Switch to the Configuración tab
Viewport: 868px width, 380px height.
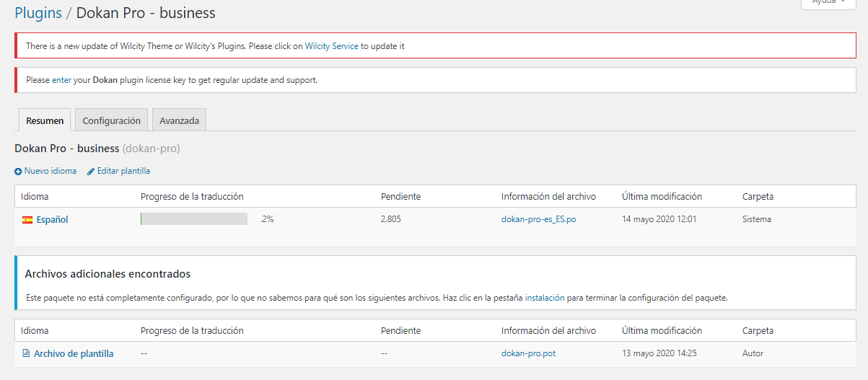click(112, 120)
